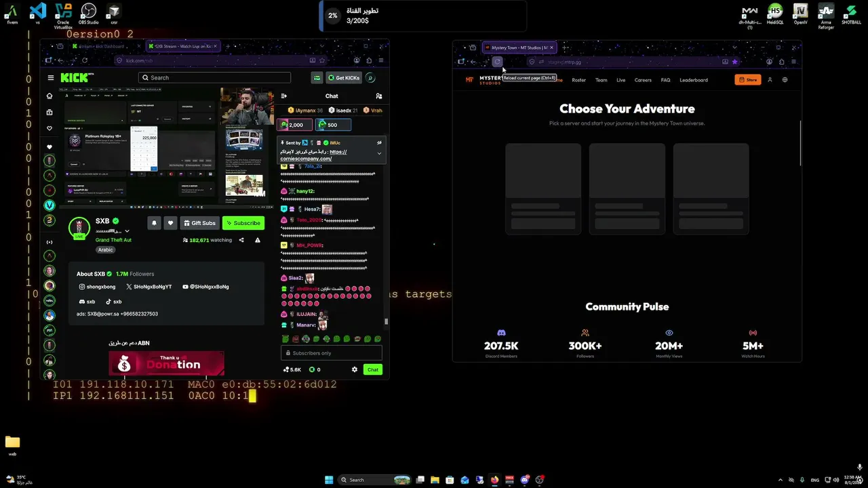This screenshot has height=488, width=868.
Task: Subscribe to the SXB channel
Action: click(x=243, y=223)
